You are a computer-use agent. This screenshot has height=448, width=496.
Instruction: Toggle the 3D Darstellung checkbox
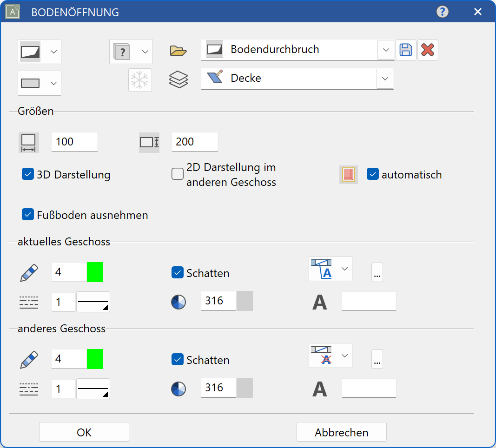28,174
